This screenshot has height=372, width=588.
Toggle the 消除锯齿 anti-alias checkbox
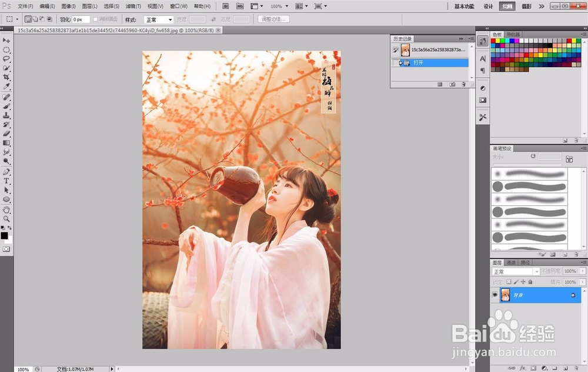click(95, 19)
